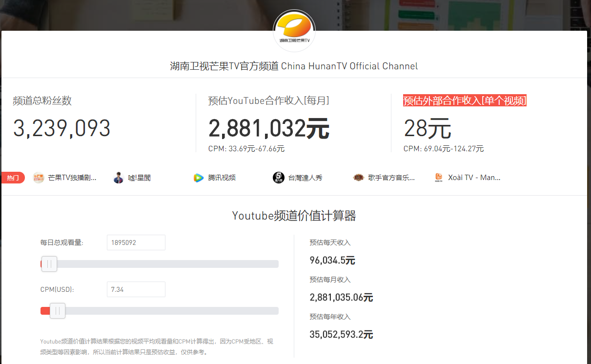591x364 pixels.
Task: Click the highlighted 预估外部合作收入 label
Action: point(464,101)
